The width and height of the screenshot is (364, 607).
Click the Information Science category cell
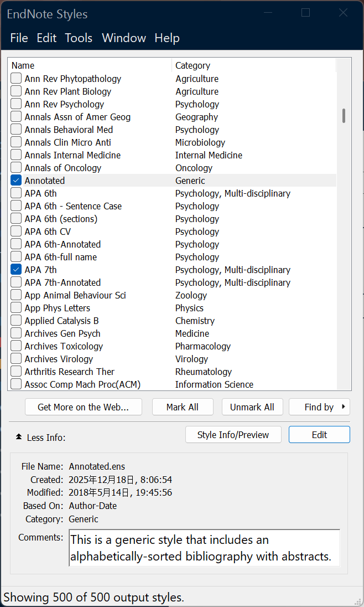coord(214,384)
